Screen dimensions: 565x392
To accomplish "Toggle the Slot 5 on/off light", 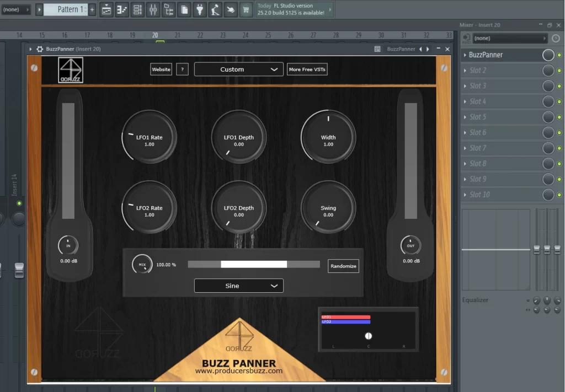I will tap(558, 117).
